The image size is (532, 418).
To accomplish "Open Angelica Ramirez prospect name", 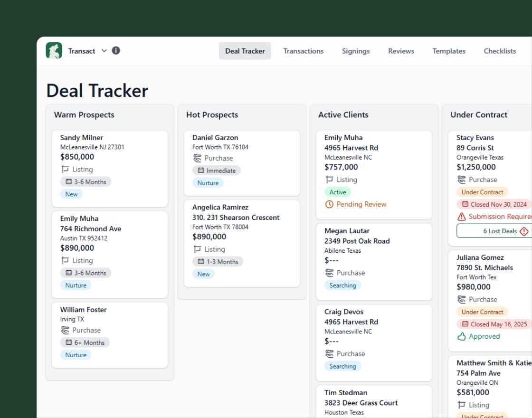I will click(x=220, y=207).
